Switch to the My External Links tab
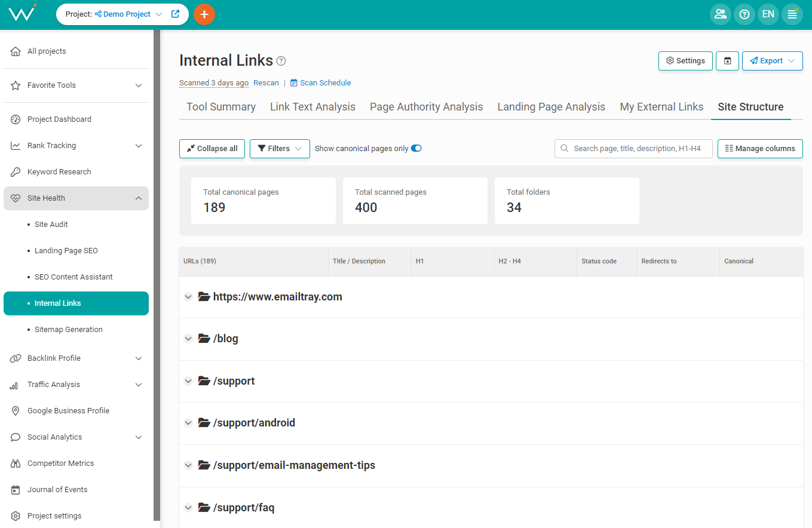 coord(661,107)
